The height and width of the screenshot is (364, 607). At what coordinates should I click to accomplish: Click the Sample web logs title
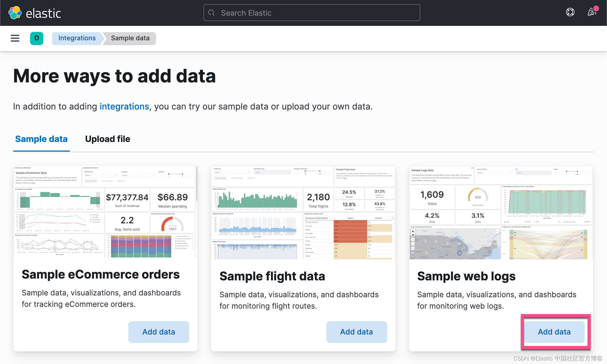click(466, 276)
